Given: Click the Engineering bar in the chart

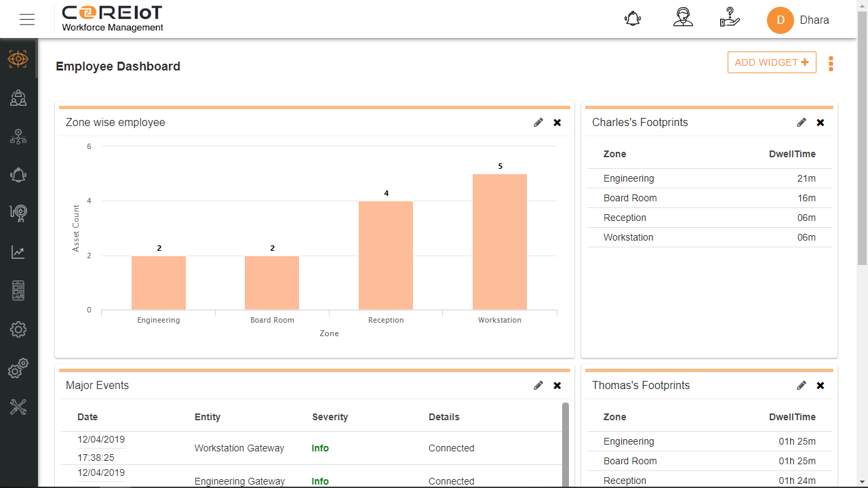Looking at the screenshot, I should 159,283.
